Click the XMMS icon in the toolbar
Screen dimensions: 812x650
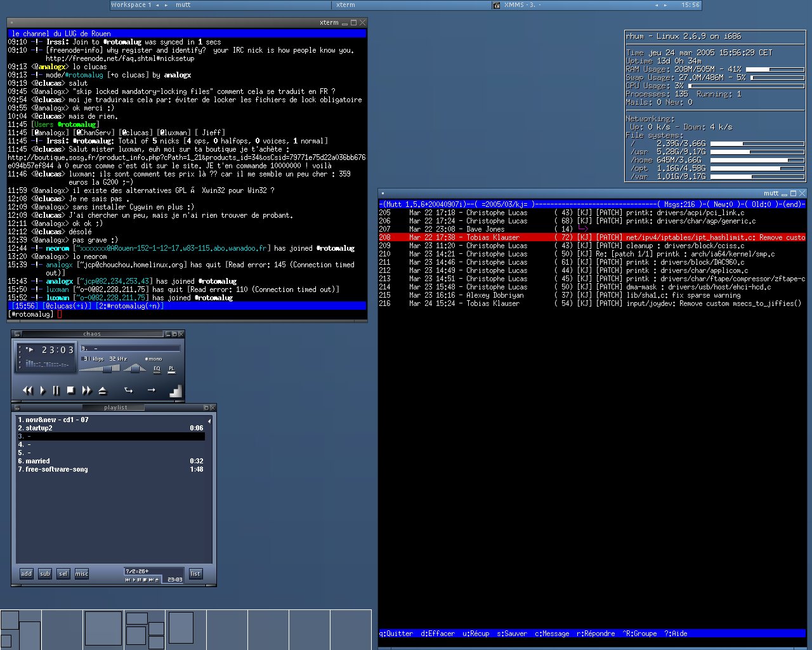[497, 5]
